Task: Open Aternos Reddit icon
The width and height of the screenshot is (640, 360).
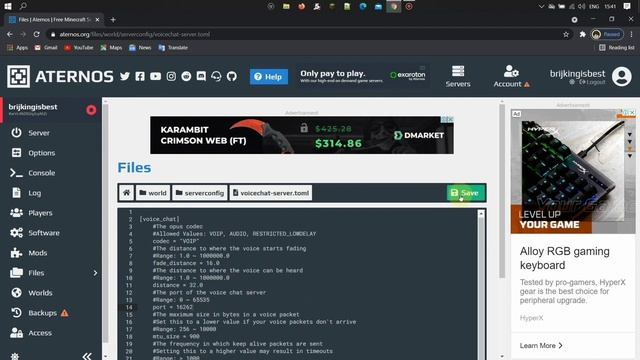Action: click(x=186, y=76)
